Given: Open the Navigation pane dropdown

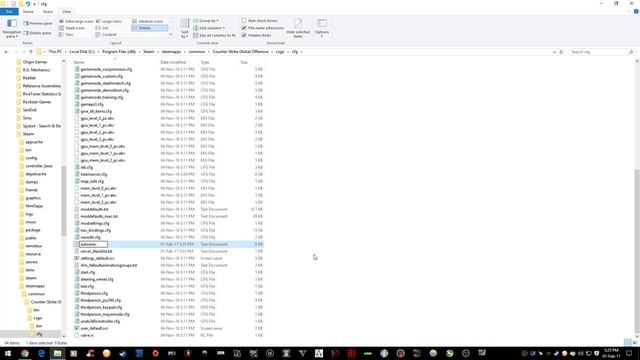Looking at the screenshot, I should [x=11, y=28].
